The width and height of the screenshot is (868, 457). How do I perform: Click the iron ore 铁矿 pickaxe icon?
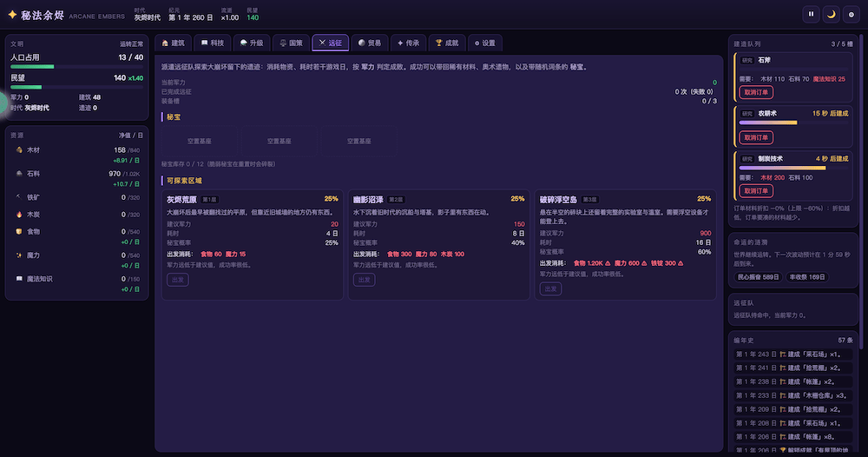19,196
